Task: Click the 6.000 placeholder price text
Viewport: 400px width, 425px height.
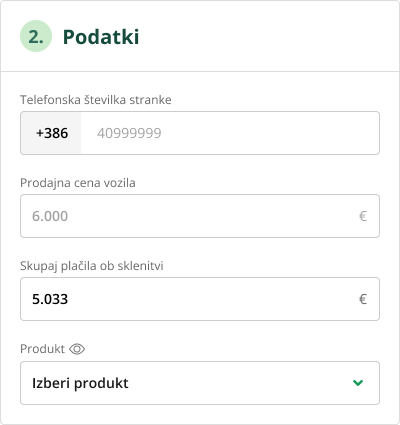Action: pos(50,216)
